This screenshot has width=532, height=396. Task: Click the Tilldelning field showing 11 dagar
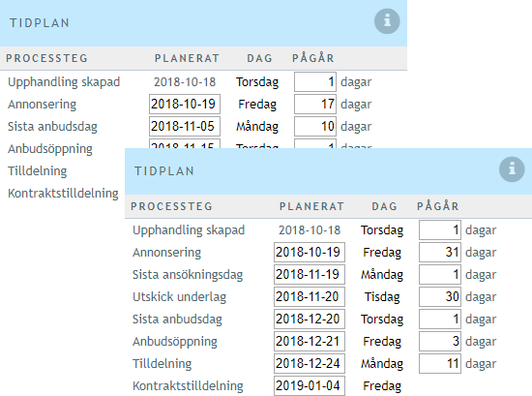(x=440, y=363)
